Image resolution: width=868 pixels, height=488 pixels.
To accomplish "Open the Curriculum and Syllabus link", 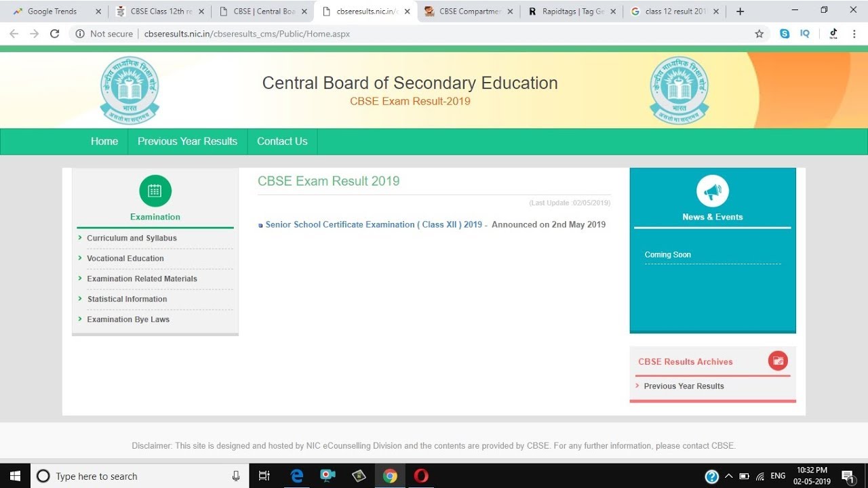I will coord(132,238).
